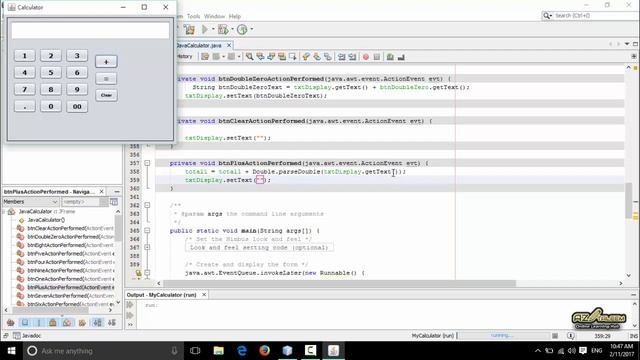Click calculator decimal point button

click(24, 107)
